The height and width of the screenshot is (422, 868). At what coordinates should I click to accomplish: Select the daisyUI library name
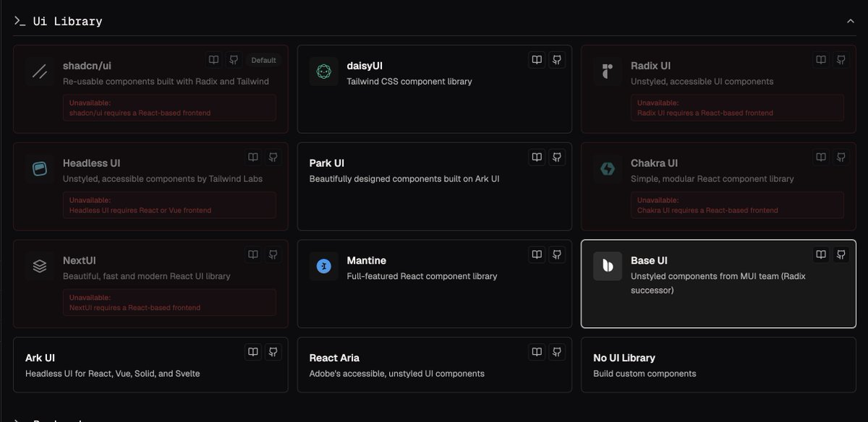point(365,66)
